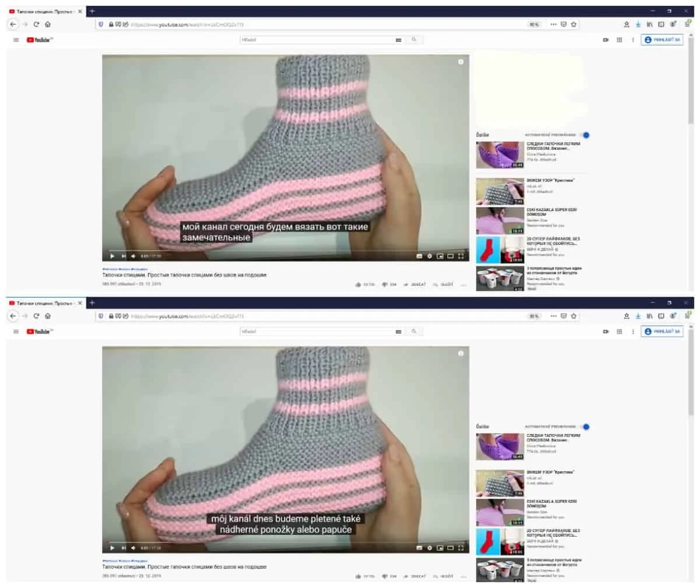
Task: Switch to Theater mode in the player
Action: 450,256
